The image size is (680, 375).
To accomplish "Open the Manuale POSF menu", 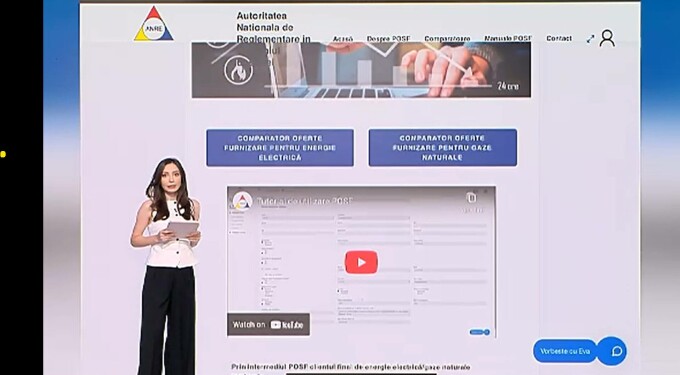I will pyautogui.click(x=508, y=38).
